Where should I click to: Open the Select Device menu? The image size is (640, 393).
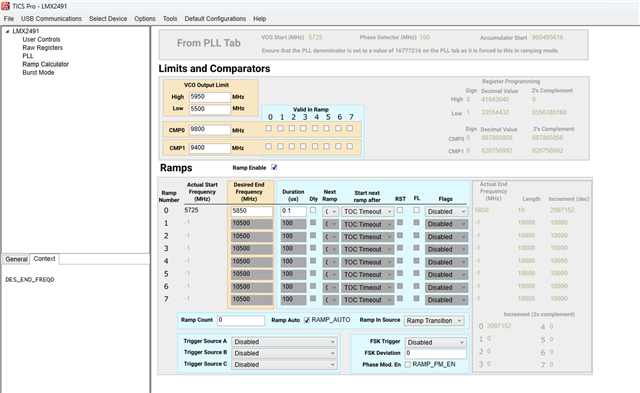click(108, 19)
